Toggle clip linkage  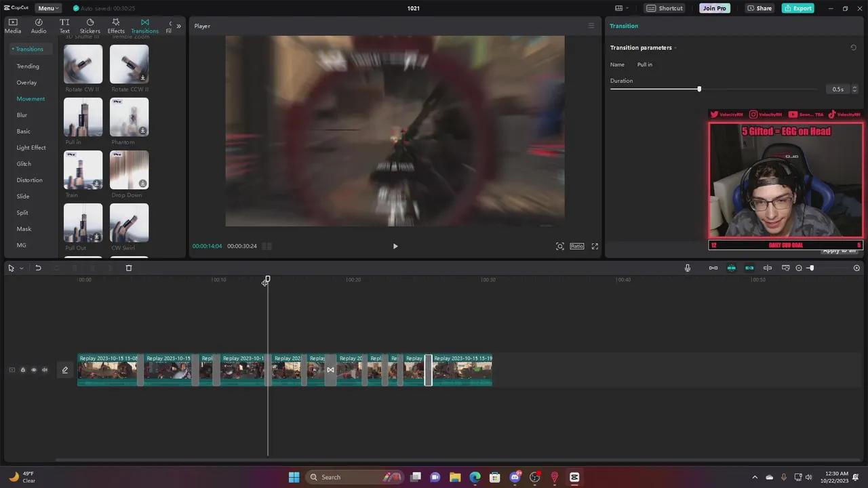click(x=749, y=268)
